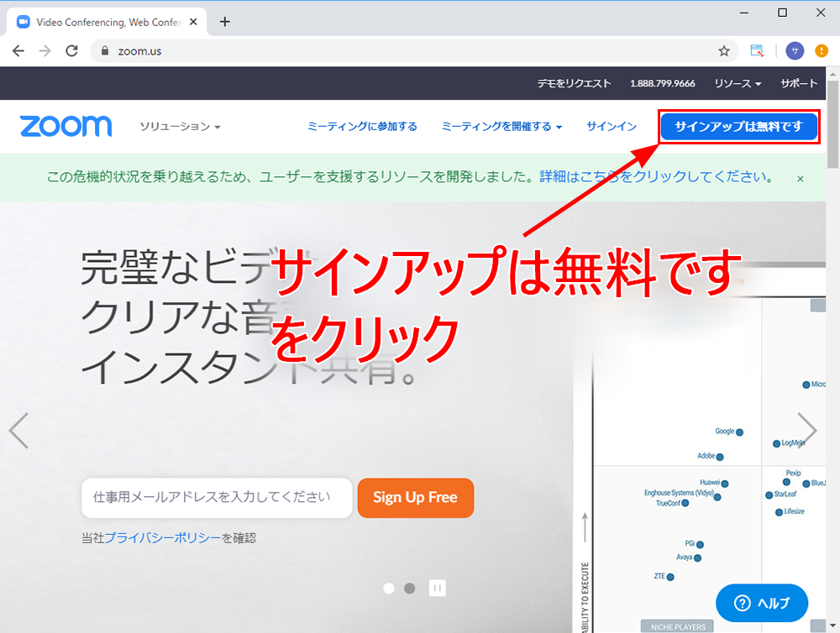Expand the ソリューション dropdown
840x633 pixels.
[x=180, y=127]
